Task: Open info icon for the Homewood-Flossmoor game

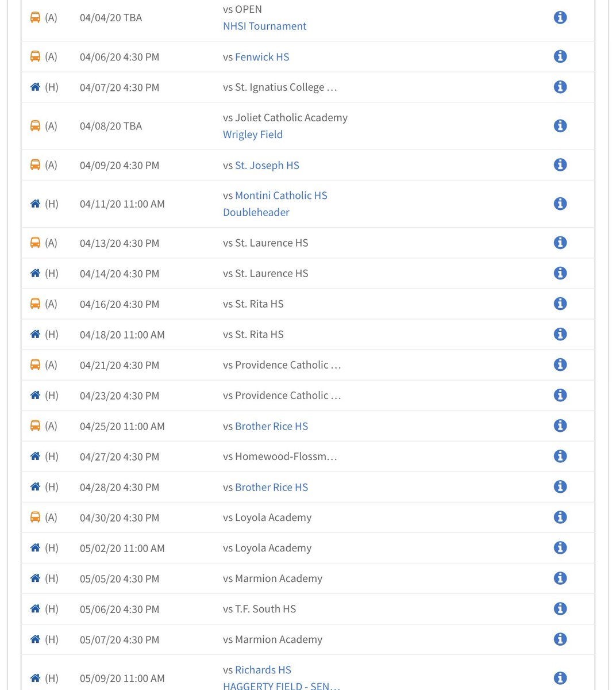Action: (x=560, y=456)
